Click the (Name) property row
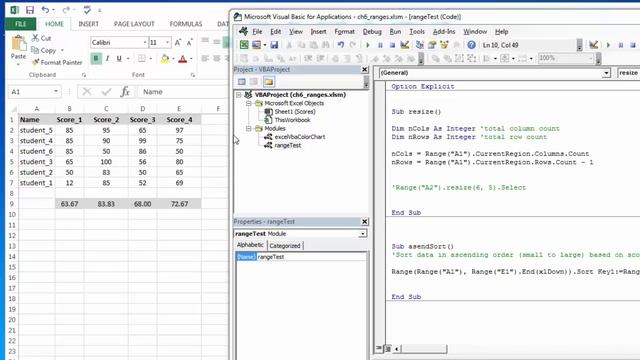 tap(301, 257)
